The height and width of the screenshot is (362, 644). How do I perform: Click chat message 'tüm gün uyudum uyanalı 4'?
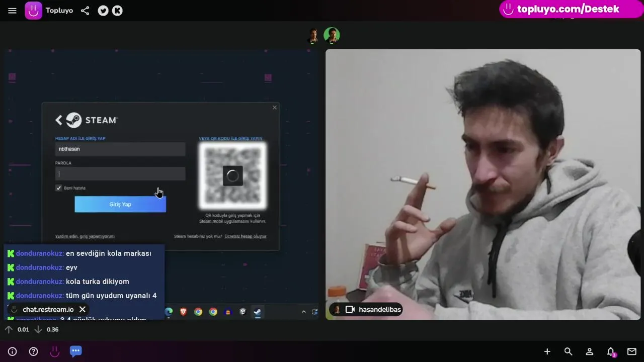click(x=111, y=296)
